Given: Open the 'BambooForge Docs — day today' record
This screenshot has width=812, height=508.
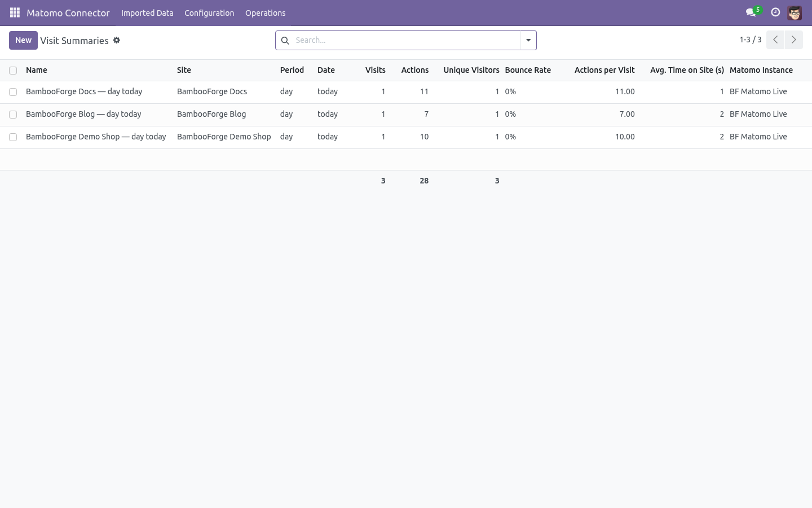Looking at the screenshot, I should click(84, 91).
